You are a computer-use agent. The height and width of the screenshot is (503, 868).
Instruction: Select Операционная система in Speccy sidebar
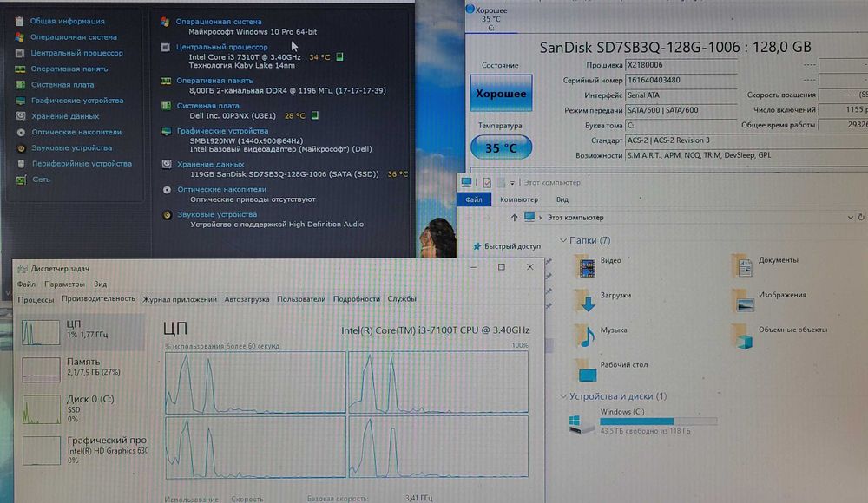pyautogui.click(x=73, y=37)
